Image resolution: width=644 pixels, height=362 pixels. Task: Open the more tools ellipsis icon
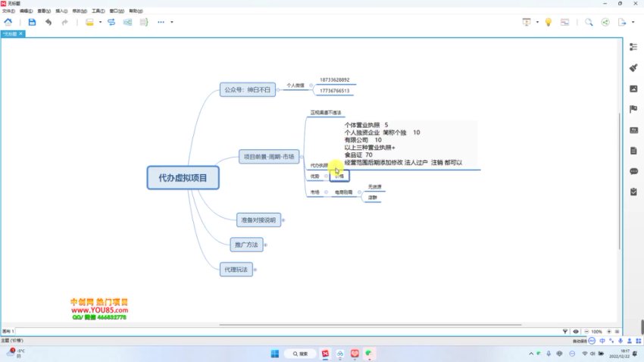(161, 22)
